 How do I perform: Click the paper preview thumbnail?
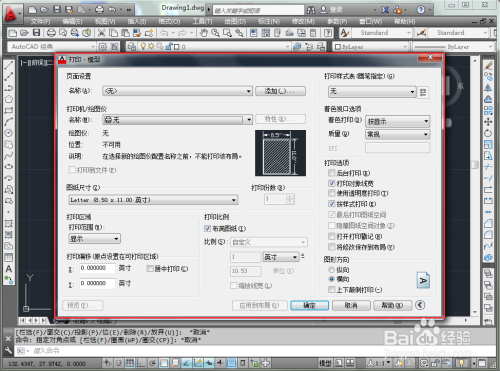[280, 153]
